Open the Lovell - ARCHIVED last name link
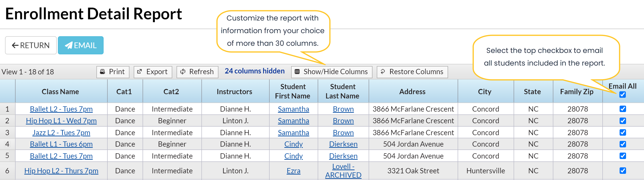Image resolution: width=644 pixels, height=180 pixels. [x=343, y=171]
